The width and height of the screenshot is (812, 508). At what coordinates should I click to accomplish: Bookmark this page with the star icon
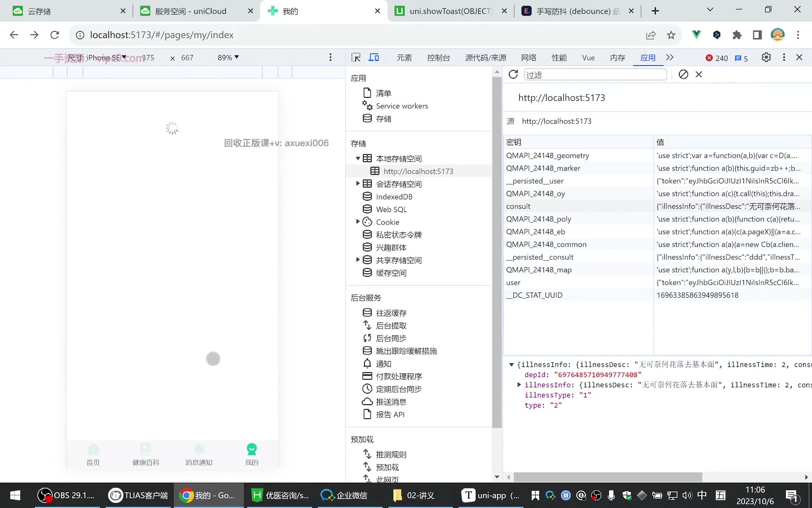pos(671,35)
